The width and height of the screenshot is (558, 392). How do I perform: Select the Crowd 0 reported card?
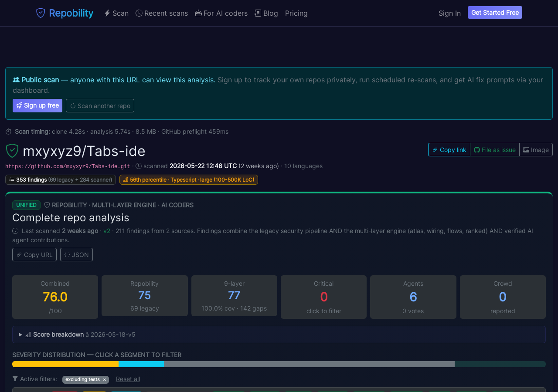[x=503, y=297]
